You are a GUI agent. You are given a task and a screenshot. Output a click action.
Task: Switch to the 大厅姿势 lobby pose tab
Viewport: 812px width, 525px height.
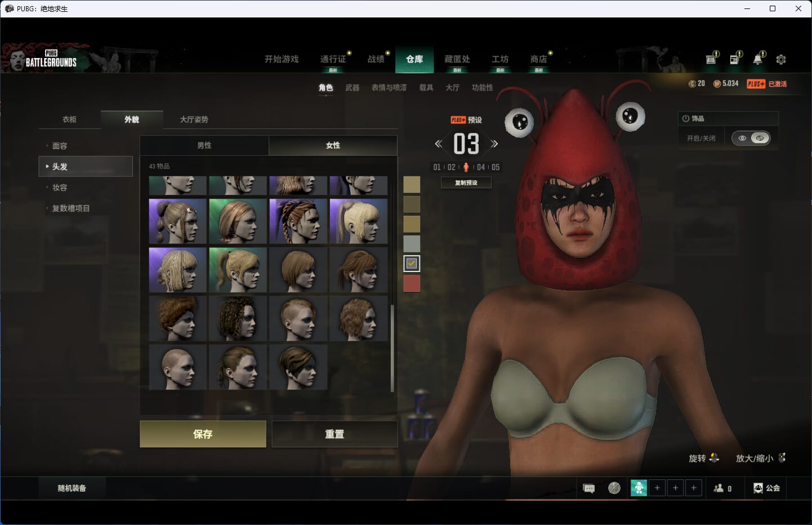pos(194,119)
